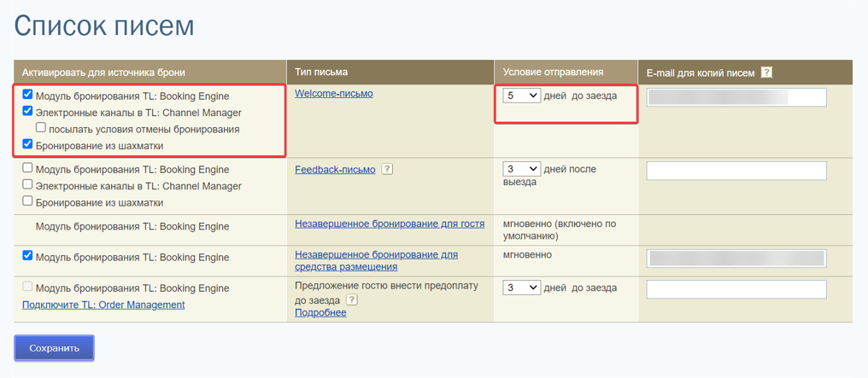Focus email copy field for Welcome-письмо

coord(736,97)
